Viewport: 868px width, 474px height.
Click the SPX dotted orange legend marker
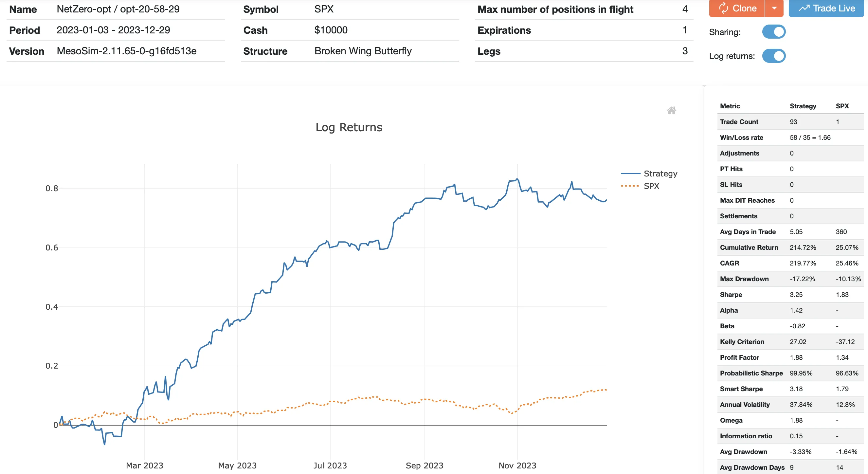pyautogui.click(x=630, y=186)
